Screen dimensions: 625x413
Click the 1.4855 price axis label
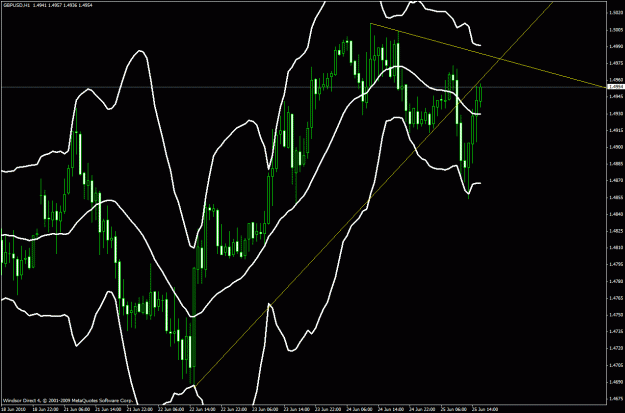coord(616,197)
